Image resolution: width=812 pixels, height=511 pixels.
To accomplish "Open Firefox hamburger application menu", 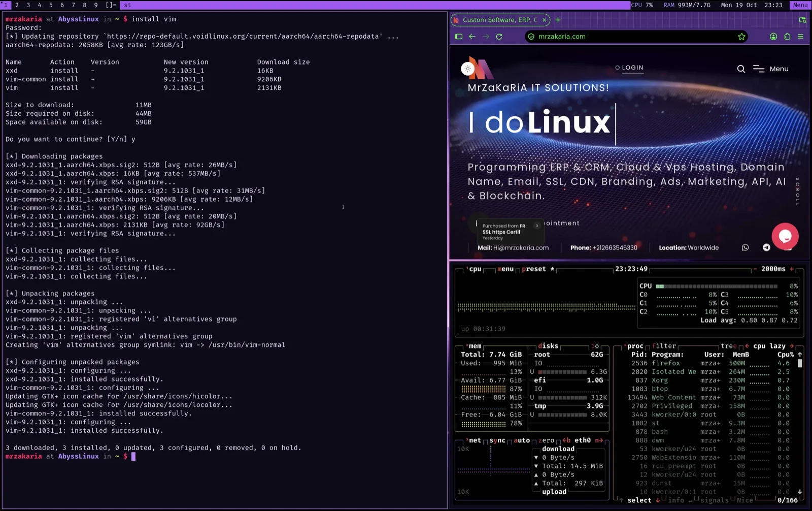I will point(800,37).
